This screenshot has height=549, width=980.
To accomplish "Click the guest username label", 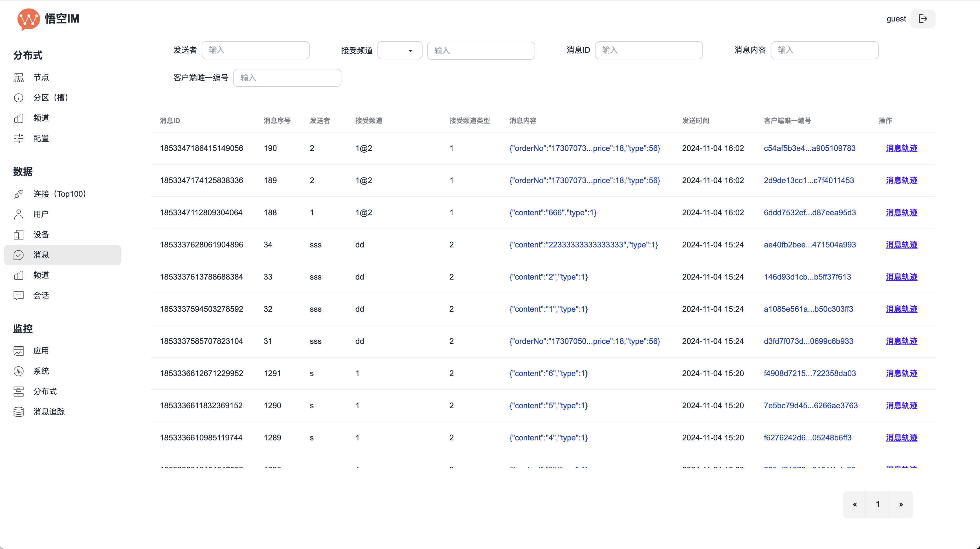I will coord(896,19).
